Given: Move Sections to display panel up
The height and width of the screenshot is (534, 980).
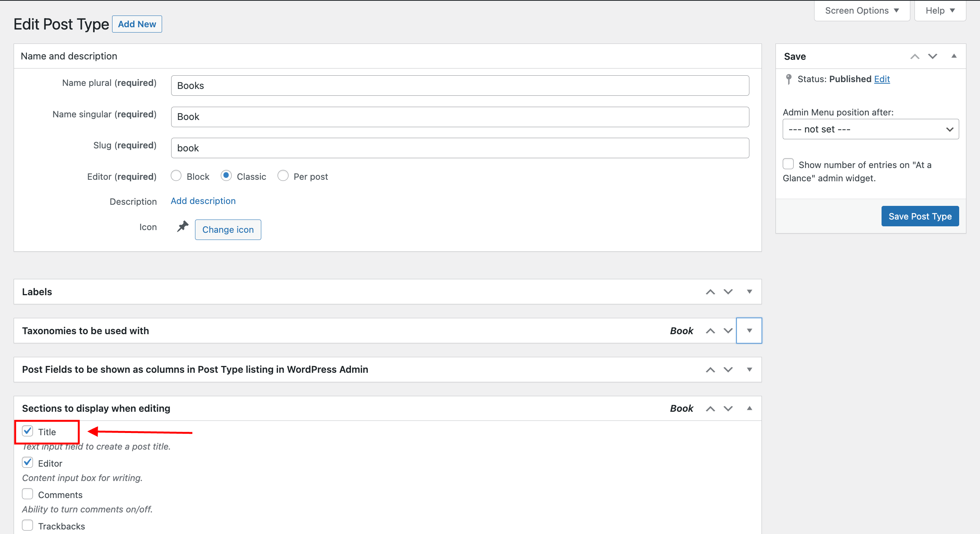Looking at the screenshot, I should [710, 408].
